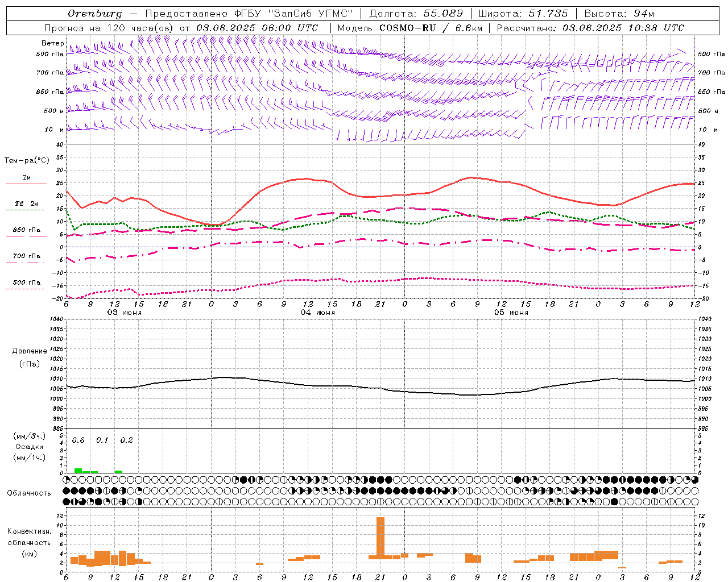Click the "0.6" precipitation amount value
Screen dimensions: 728x582
click(78, 440)
